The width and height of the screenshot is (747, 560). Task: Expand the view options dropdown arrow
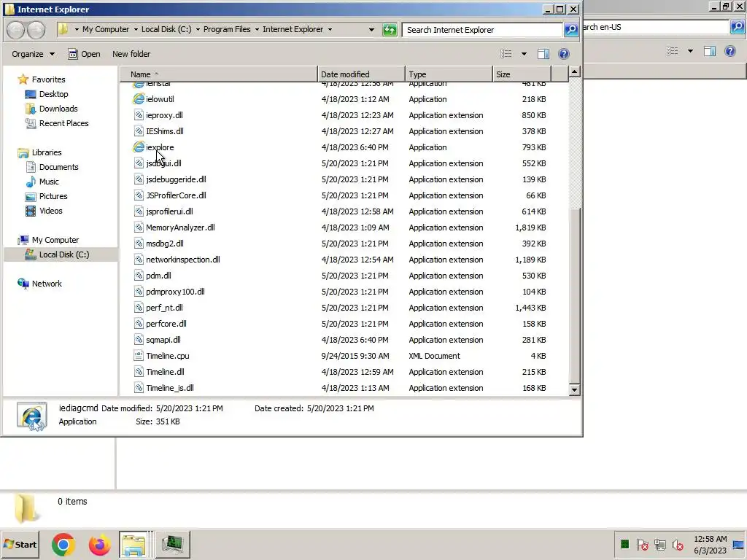tap(524, 54)
